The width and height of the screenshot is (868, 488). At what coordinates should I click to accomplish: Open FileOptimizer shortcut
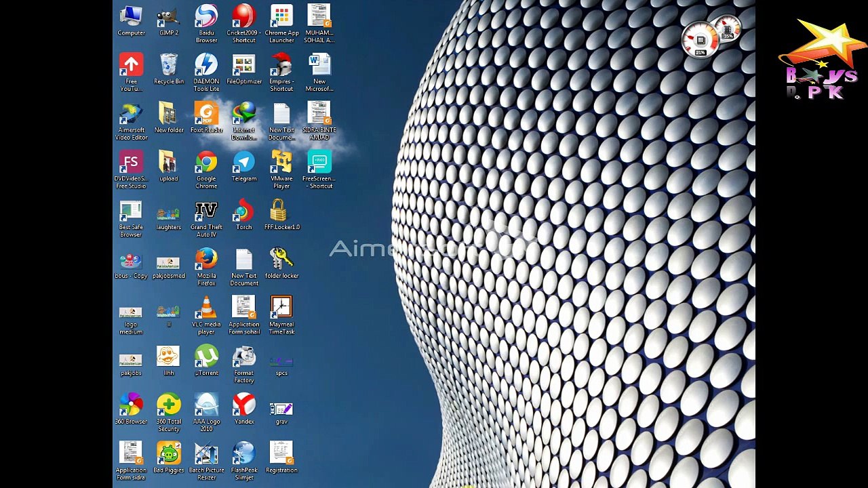tap(244, 69)
